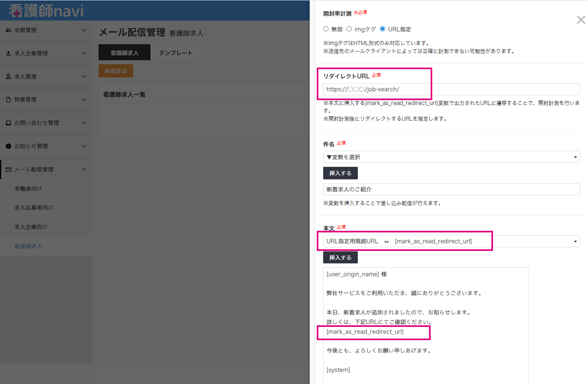Click 挿入する below the 件名 dropdown
Viewport: 588px width, 384px height.
click(x=340, y=173)
